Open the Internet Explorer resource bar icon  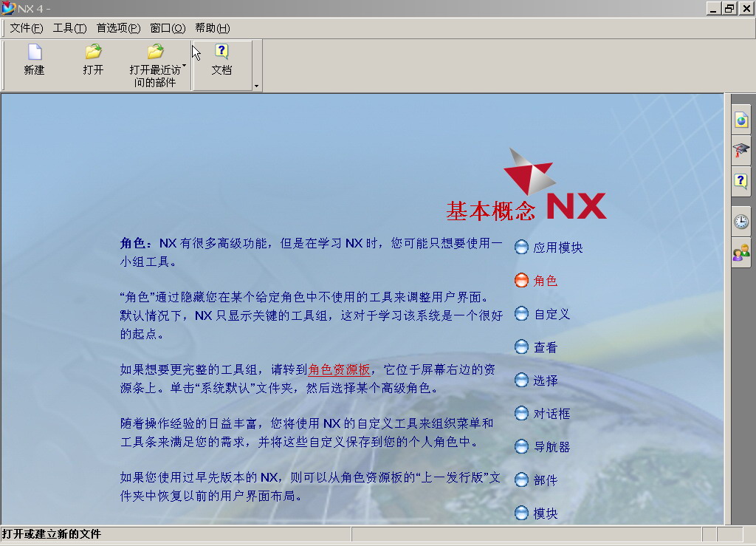coord(741,120)
